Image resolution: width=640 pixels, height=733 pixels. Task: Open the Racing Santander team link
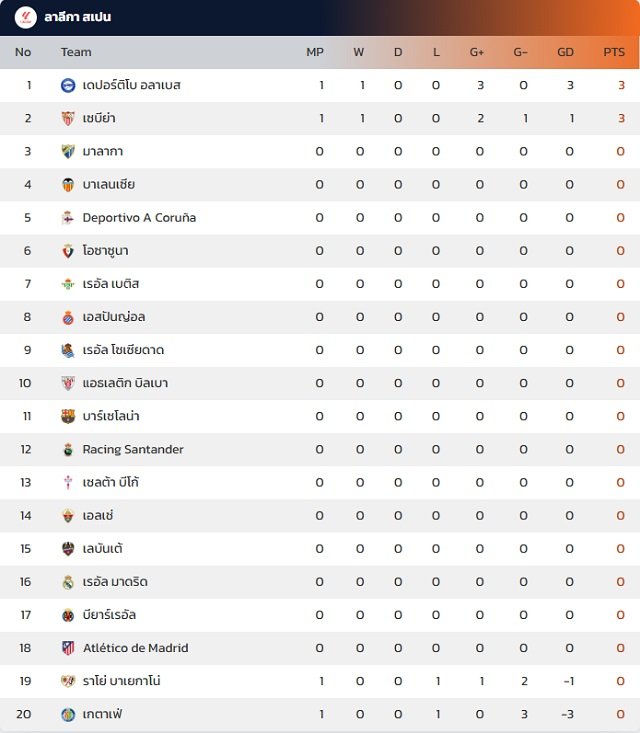coord(133,449)
